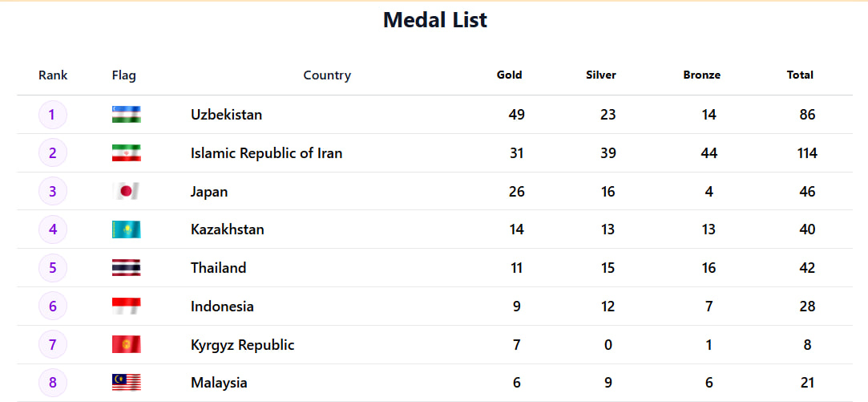Click the Kazakhstan flag icon
This screenshot has width=868, height=402.
127,229
